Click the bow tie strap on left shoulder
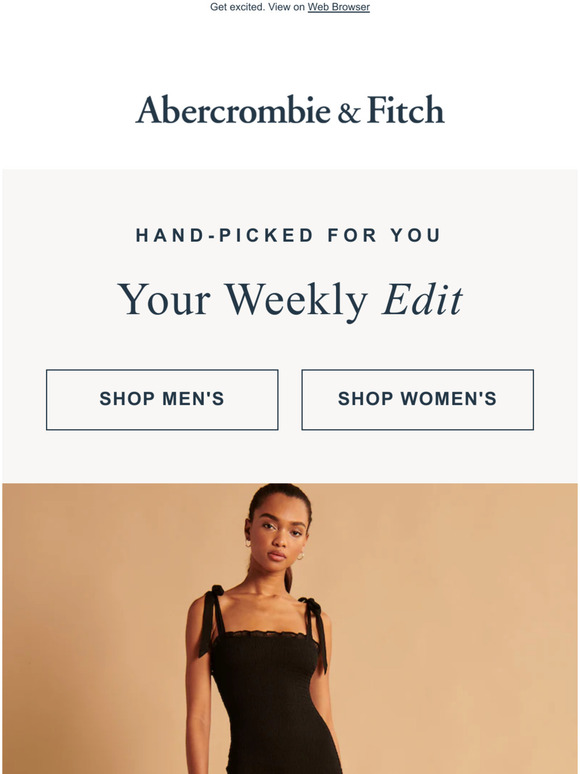Image resolution: width=580 pixels, height=774 pixels. pyautogui.click(x=211, y=619)
